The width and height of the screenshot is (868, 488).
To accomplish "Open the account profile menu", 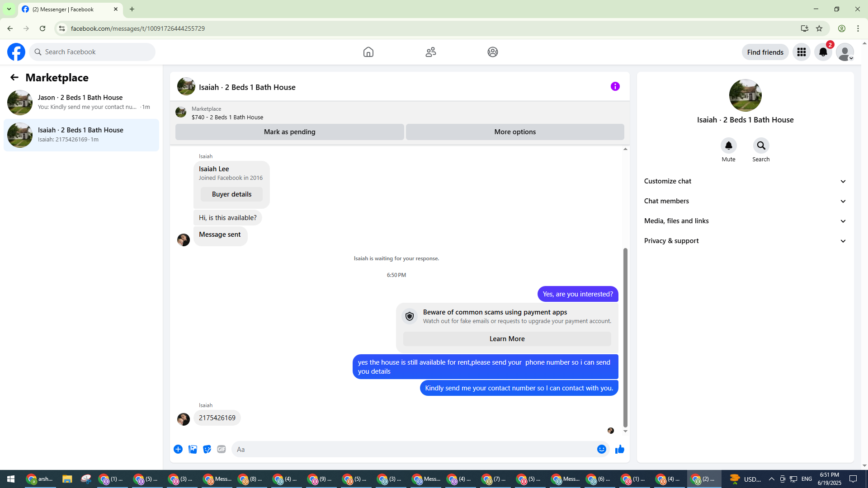I will click(x=845, y=52).
